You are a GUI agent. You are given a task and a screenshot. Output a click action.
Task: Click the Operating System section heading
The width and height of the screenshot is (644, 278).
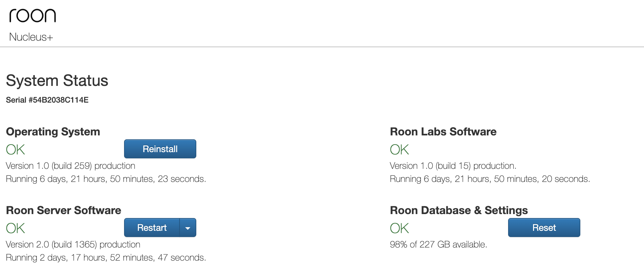53,132
